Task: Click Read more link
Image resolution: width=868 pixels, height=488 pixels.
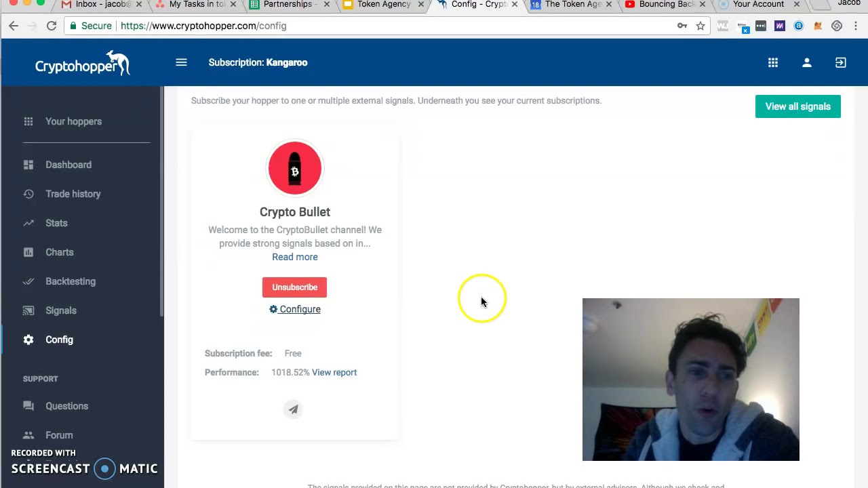Action: (295, 257)
